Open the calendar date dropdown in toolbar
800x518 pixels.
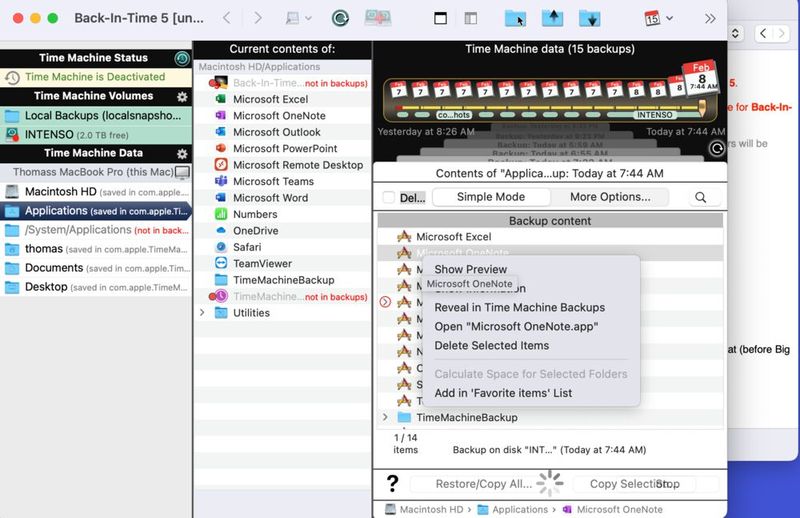[x=659, y=18]
